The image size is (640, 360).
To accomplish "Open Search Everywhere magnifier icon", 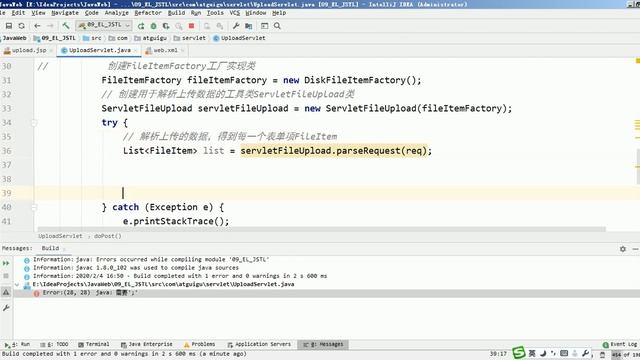I will click(x=277, y=26).
